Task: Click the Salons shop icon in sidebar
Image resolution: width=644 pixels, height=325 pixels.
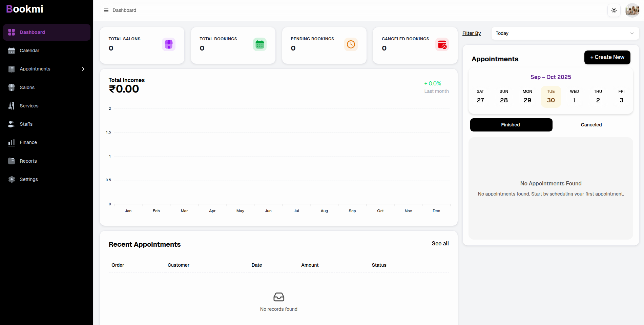Action: tap(12, 87)
